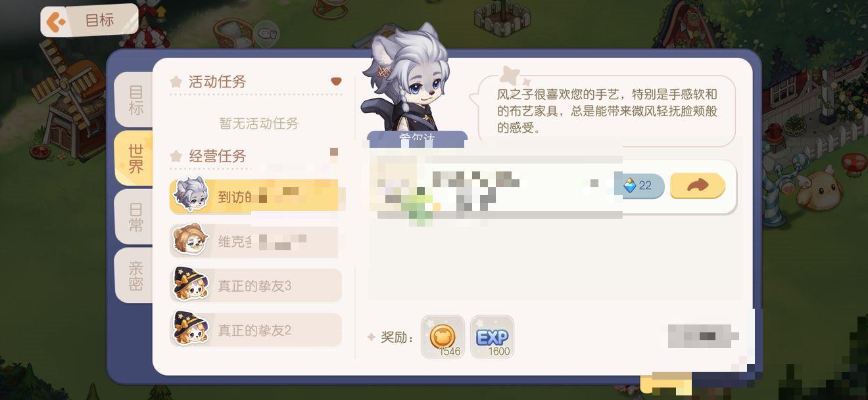Tap the gold coin reward icon 1546
The height and width of the screenshot is (400, 868).
coord(443,337)
